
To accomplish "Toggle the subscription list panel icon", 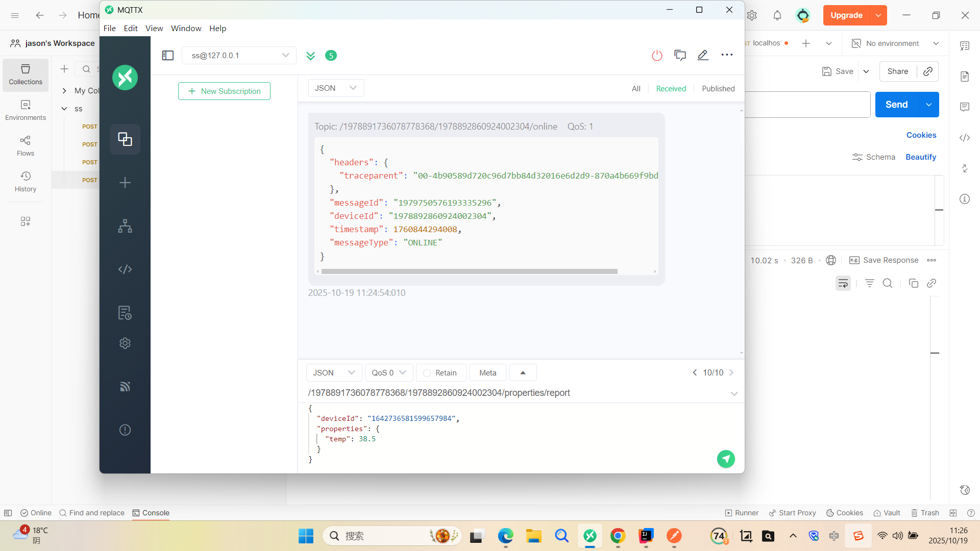I will coord(168,55).
